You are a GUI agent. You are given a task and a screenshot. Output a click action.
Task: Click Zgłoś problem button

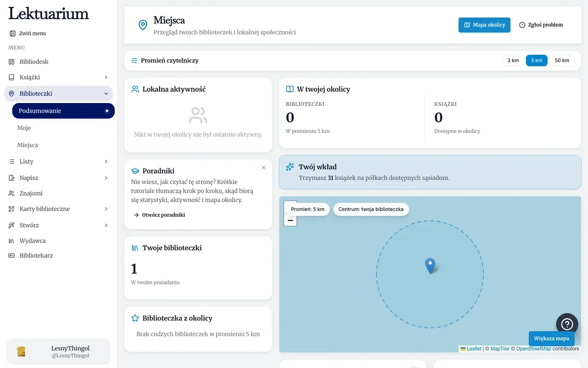tap(541, 25)
